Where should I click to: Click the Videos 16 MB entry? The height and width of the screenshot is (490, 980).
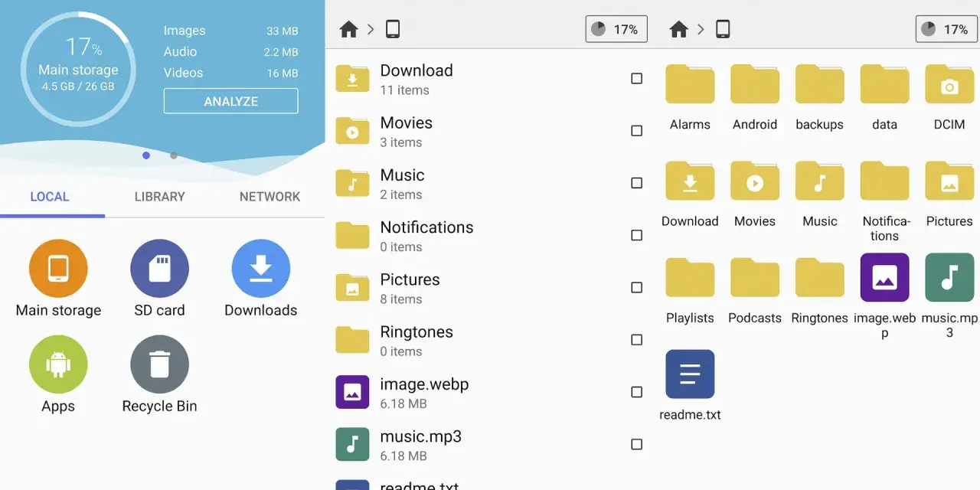[230, 73]
